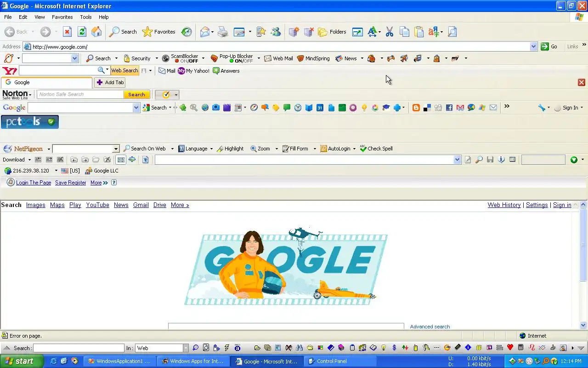Toggle the NetPigeon Highlight button
The height and width of the screenshot is (368, 588).
pyautogui.click(x=230, y=149)
